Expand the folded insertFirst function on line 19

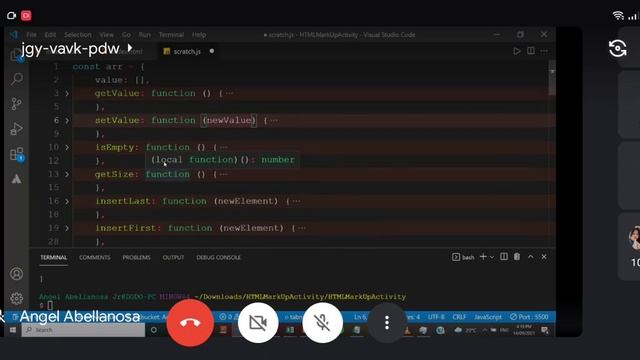click(x=67, y=228)
